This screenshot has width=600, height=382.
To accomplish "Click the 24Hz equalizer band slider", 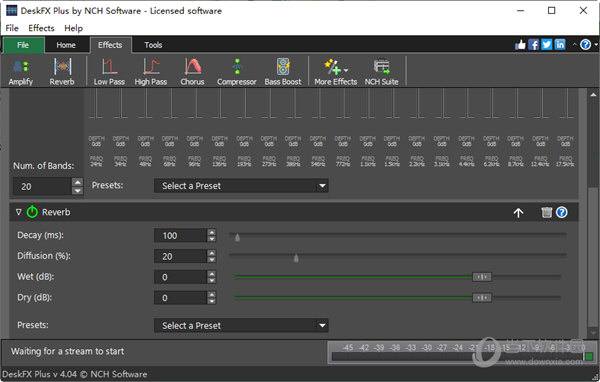I will pyautogui.click(x=96, y=103).
